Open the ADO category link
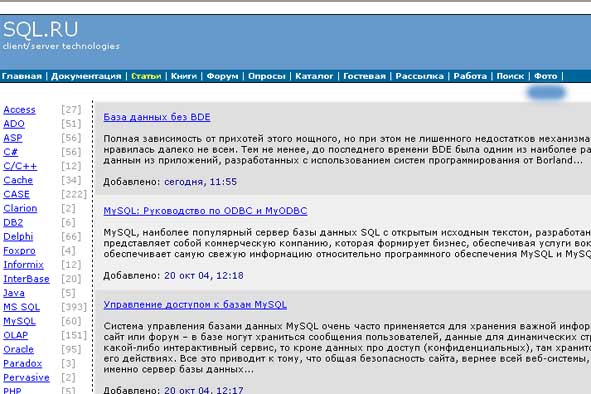 14,124
